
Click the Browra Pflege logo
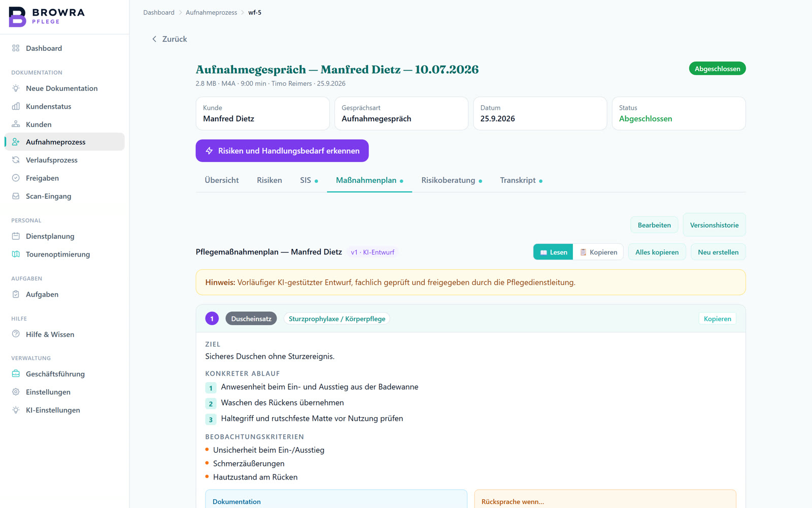(x=47, y=17)
